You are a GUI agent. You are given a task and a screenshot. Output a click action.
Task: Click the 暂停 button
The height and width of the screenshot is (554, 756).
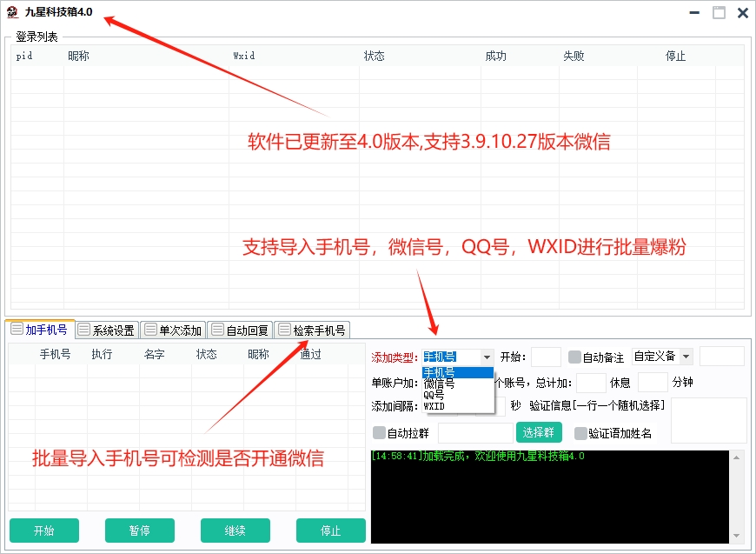[140, 531]
